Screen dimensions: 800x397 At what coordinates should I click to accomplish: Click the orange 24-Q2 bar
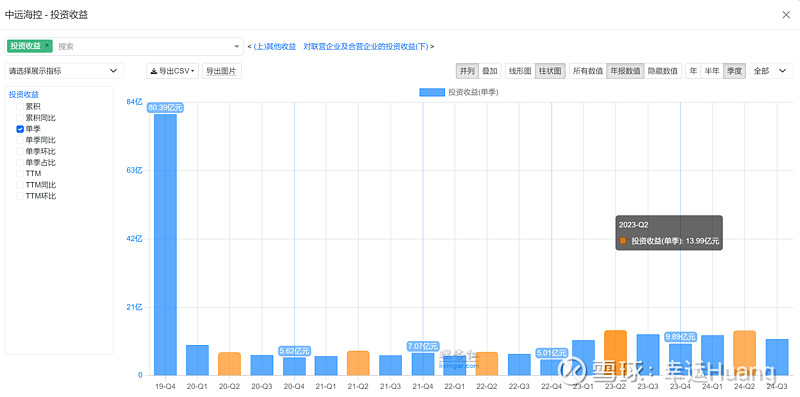pos(744,353)
